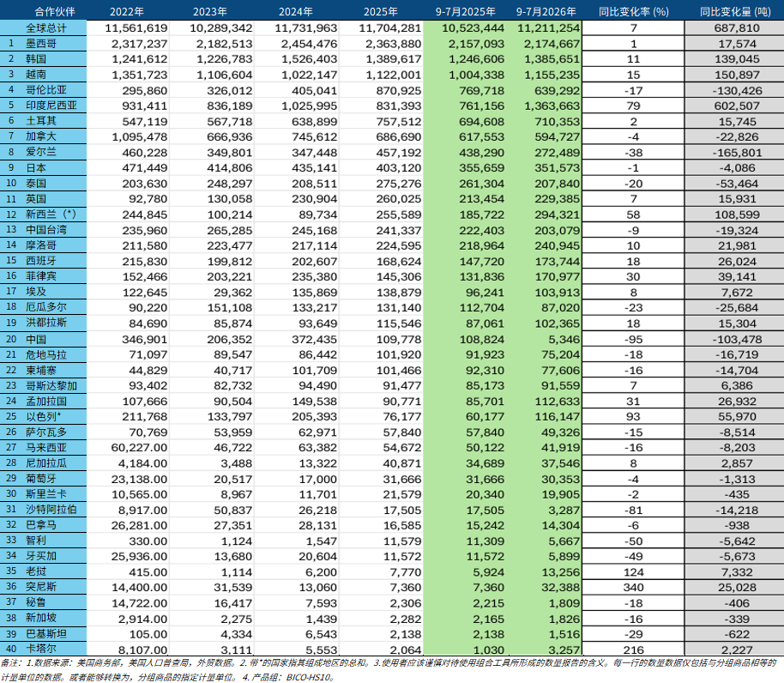Click the 2024年 column header
The height and width of the screenshot is (683, 784).
295,11
